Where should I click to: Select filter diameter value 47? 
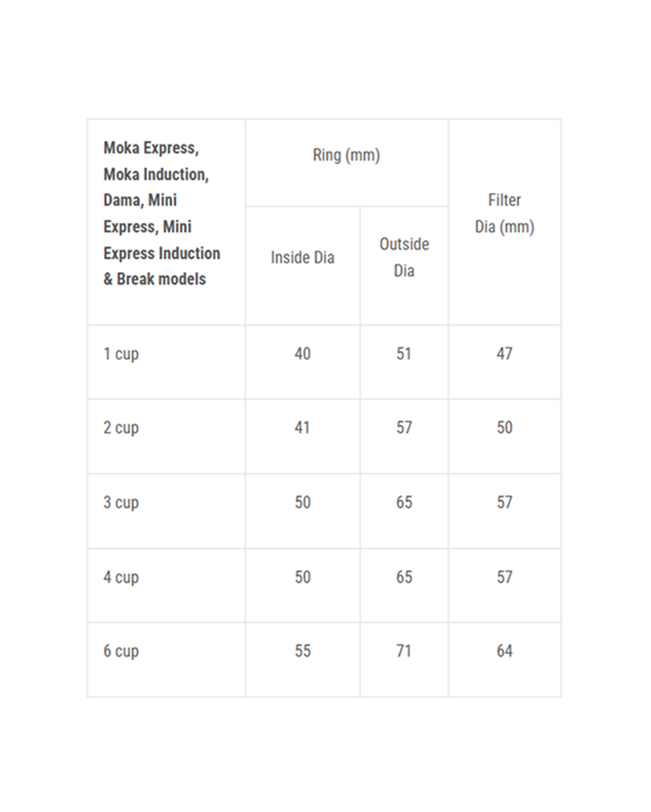pyautogui.click(x=504, y=355)
